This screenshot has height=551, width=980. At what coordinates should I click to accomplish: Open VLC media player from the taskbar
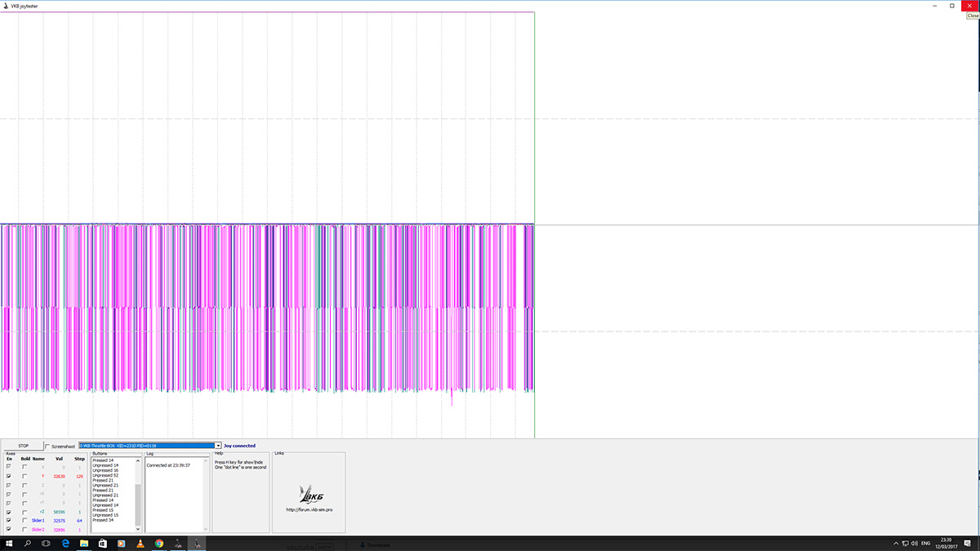coord(140,543)
